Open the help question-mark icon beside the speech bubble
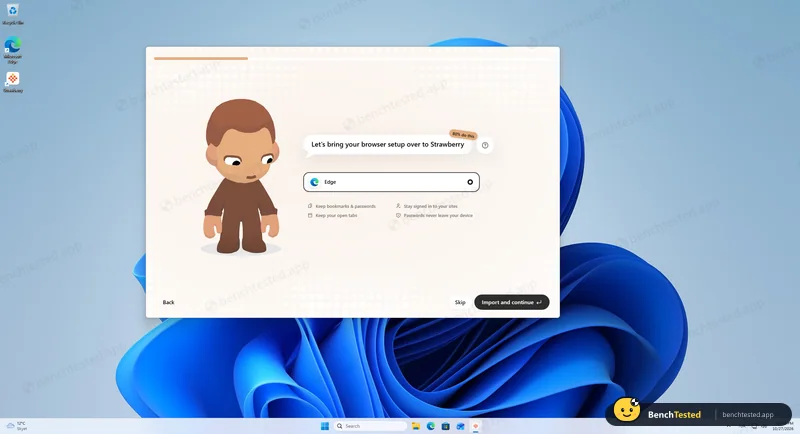800x434 pixels. pyautogui.click(x=485, y=145)
